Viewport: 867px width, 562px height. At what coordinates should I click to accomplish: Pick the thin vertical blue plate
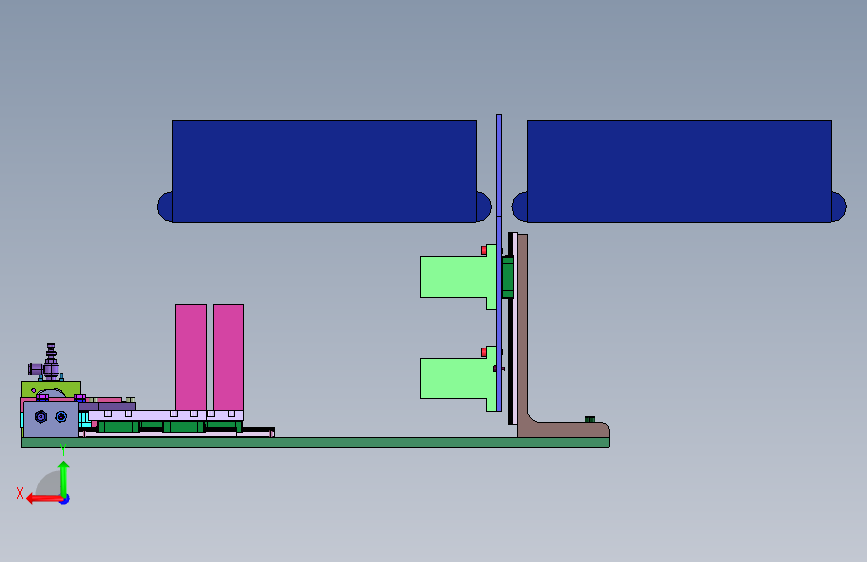(x=499, y=263)
